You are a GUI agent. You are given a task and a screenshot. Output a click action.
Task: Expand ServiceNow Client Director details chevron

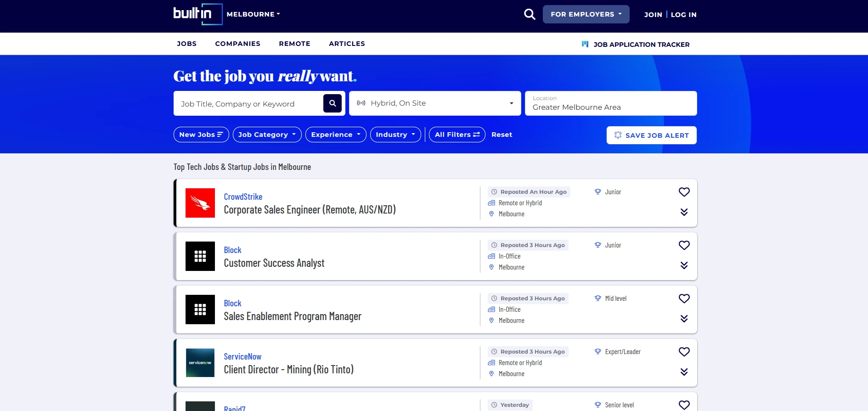pos(684,372)
